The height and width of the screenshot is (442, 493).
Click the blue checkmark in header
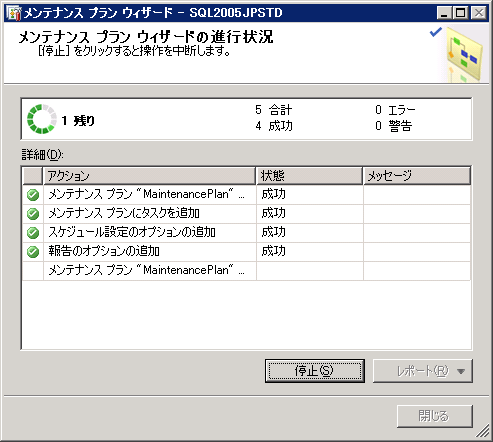(x=436, y=32)
